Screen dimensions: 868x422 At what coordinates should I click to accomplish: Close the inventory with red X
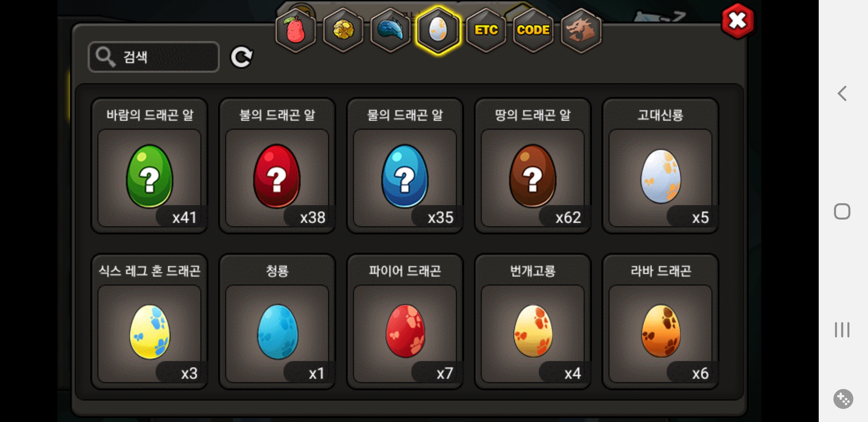pyautogui.click(x=737, y=21)
